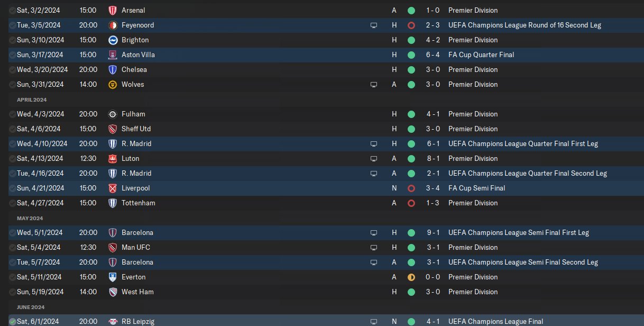Open the Aston Villa team link
Screen dimensions: 644x326
click(138, 55)
